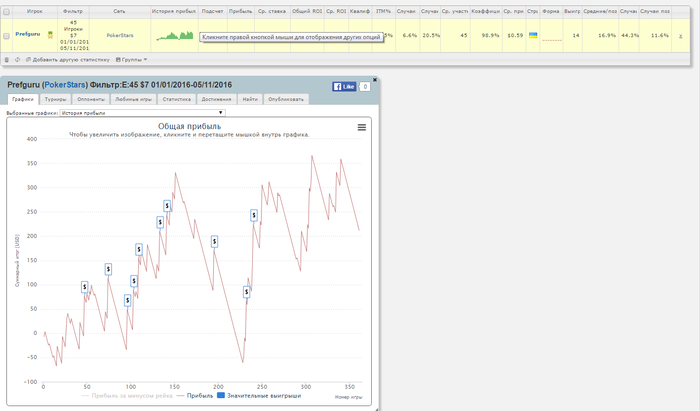Viewport: 700px width, 411px height.
Task: Switch to the Графики tab
Action: [x=23, y=99]
